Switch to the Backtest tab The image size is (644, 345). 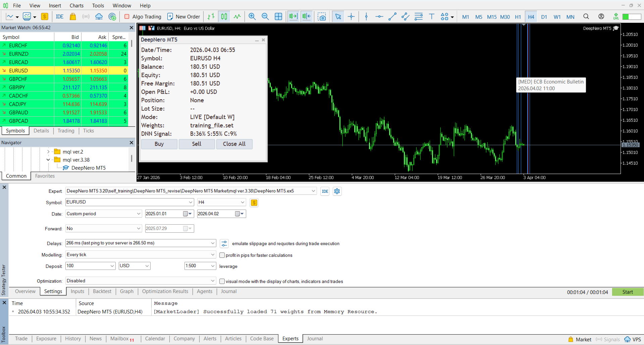pos(102,291)
